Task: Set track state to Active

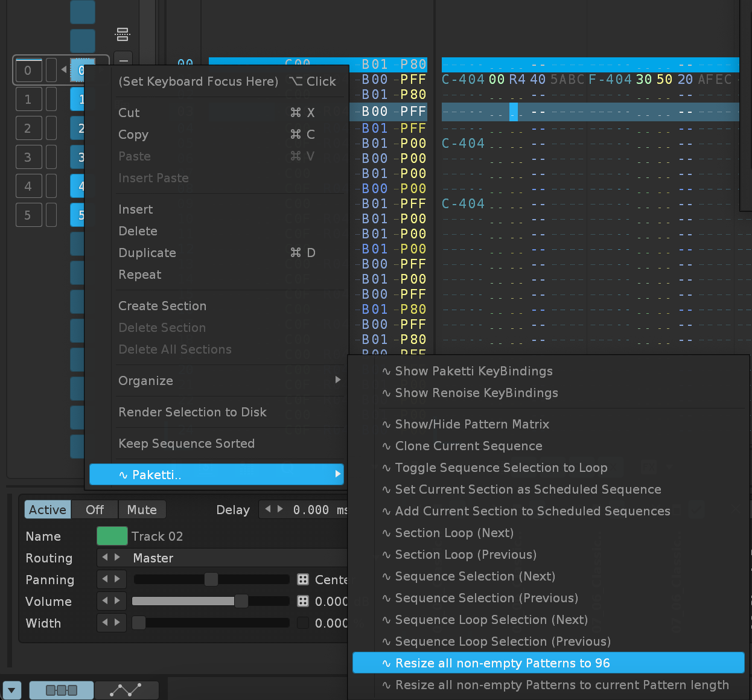Action: click(47, 510)
